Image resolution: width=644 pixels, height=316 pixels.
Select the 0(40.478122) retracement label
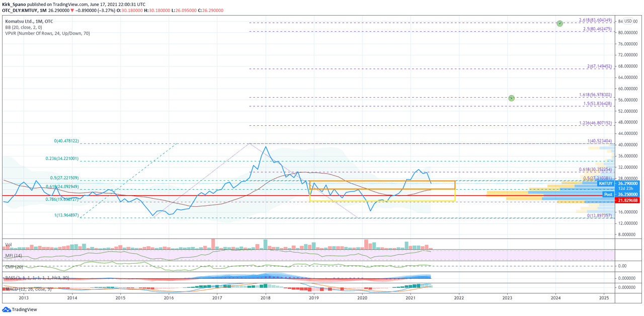67,141
